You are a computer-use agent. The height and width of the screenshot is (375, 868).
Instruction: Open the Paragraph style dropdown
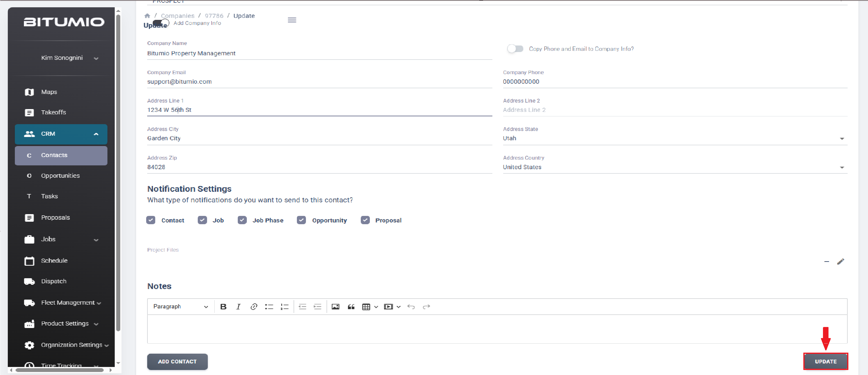[x=181, y=307]
